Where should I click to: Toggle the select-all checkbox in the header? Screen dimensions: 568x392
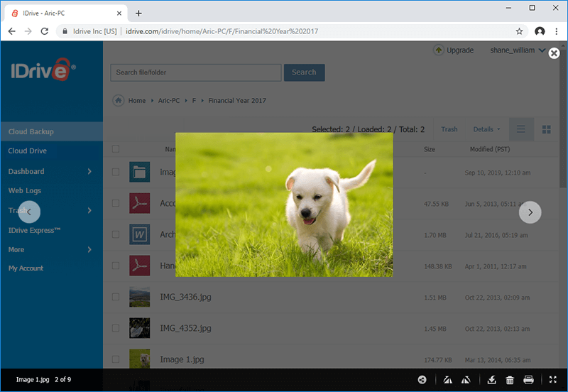[116, 149]
